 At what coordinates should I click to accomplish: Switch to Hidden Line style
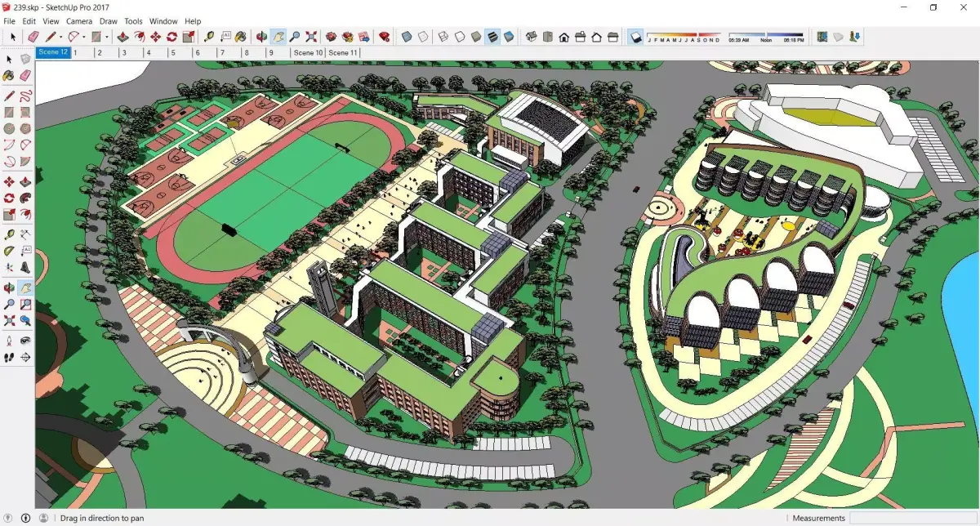coord(460,37)
